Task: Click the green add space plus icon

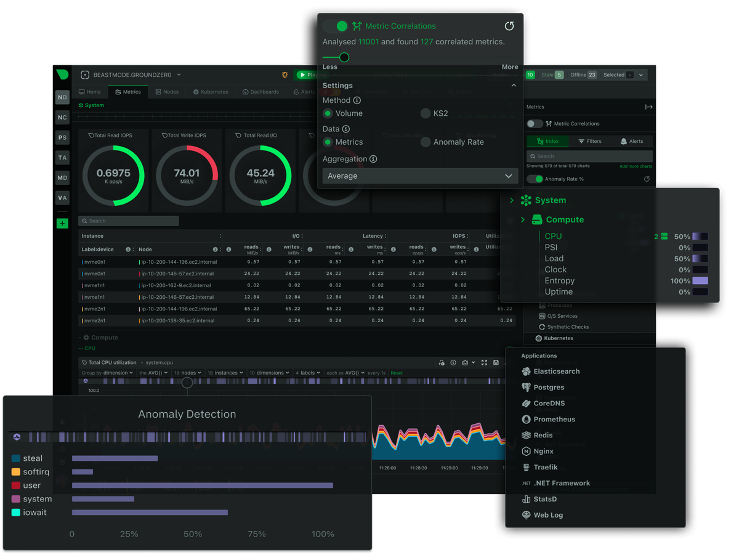Action: [x=62, y=224]
